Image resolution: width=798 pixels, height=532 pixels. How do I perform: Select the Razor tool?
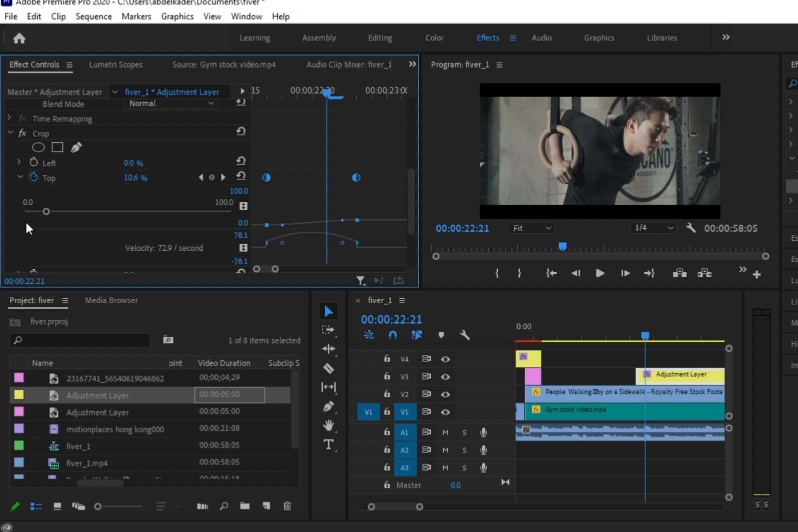[328, 368]
